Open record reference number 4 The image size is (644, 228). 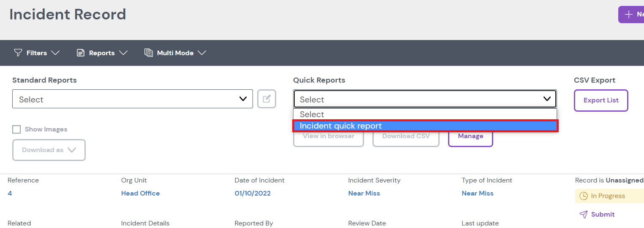(10, 193)
